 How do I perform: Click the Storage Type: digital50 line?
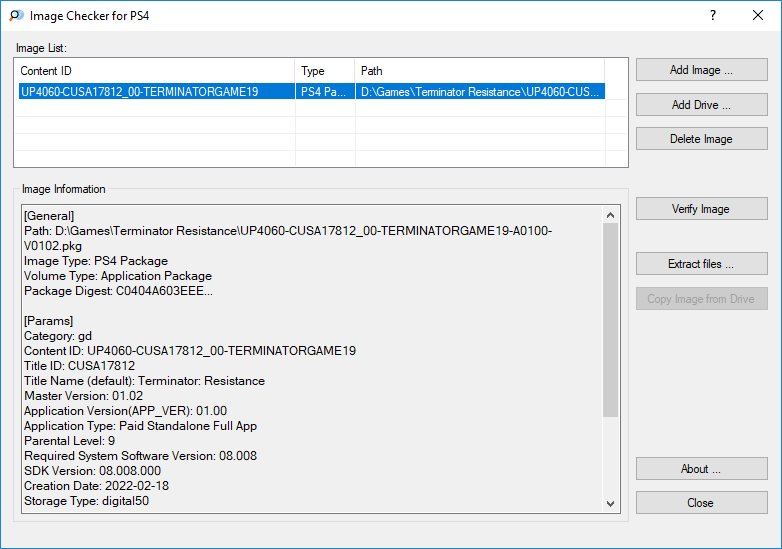click(86, 500)
